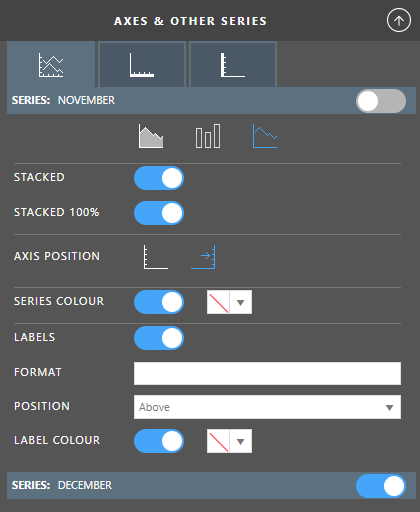
Task: Enable the November series toggle
Action: [381, 101]
